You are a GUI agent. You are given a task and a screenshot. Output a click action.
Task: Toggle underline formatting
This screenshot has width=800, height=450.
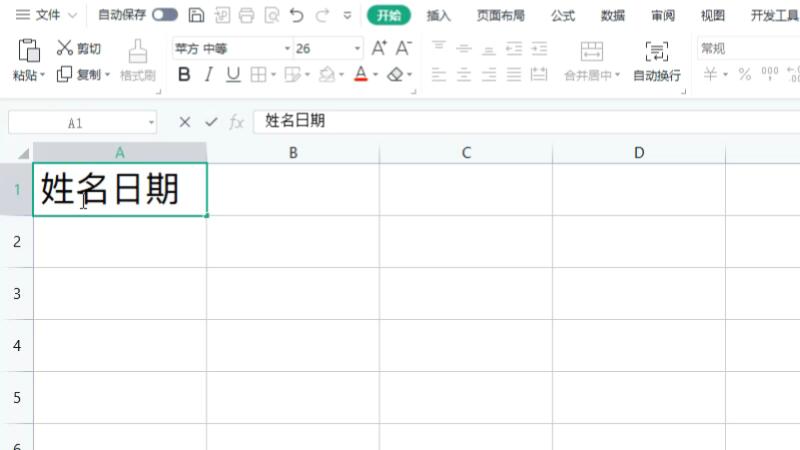[x=233, y=75]
